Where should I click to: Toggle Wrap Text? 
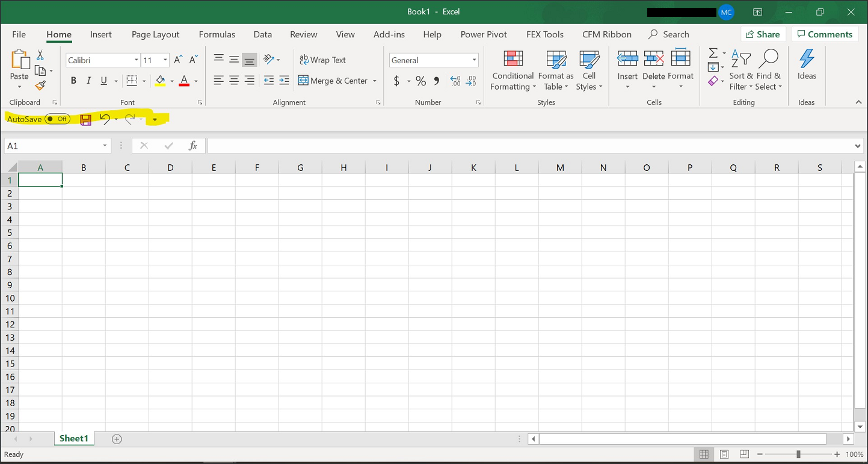click(322, 60)
